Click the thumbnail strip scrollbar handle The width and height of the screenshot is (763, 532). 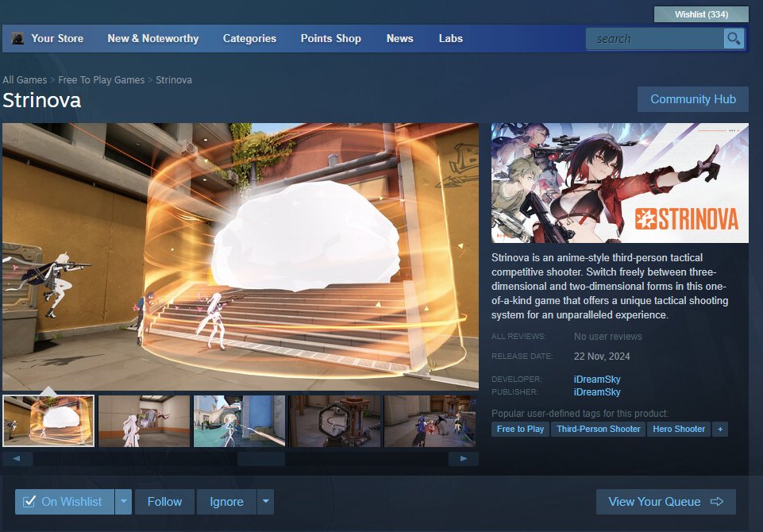click(261, 458)
